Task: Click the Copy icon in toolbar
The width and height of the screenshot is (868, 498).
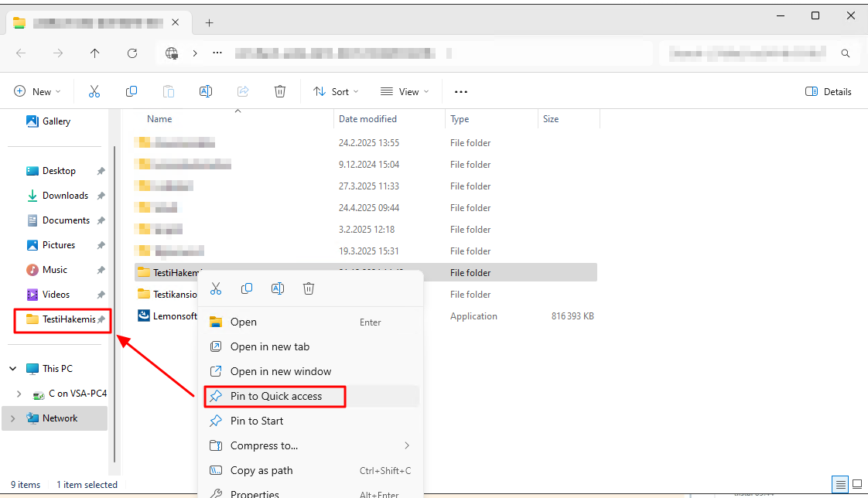Action: coord(132,91)
